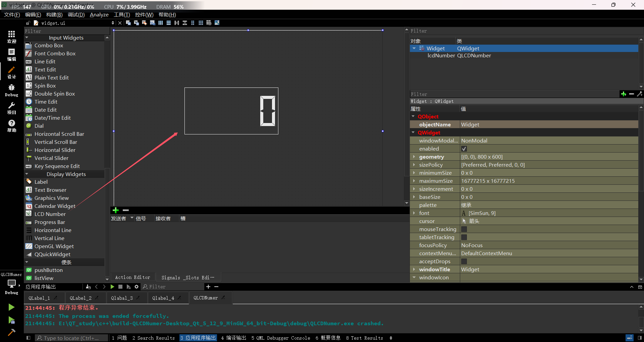
Task: Click the Break Layout toolbar icon
Action: point(209,23)
